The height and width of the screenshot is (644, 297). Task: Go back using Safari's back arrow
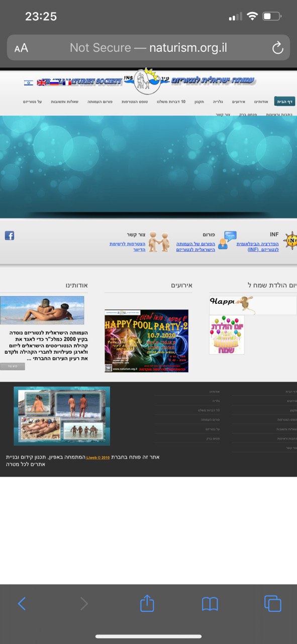click(22, 604)
